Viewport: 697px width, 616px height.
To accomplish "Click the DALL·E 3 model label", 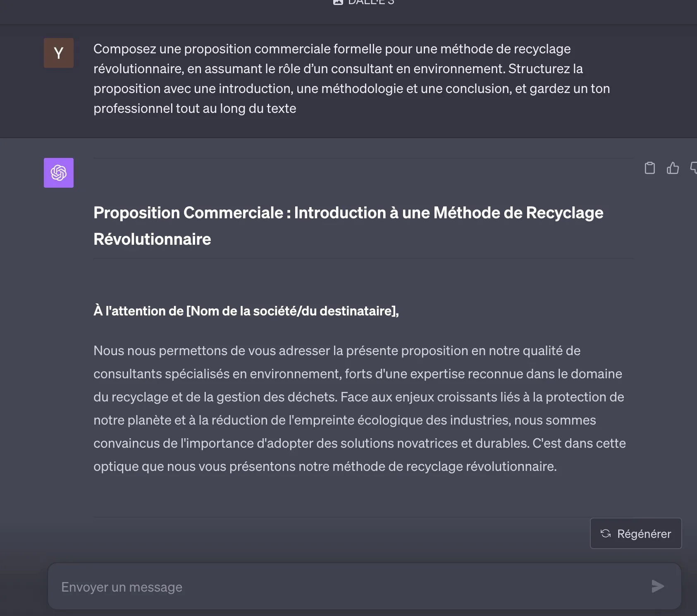I will [x=371, y=2].
